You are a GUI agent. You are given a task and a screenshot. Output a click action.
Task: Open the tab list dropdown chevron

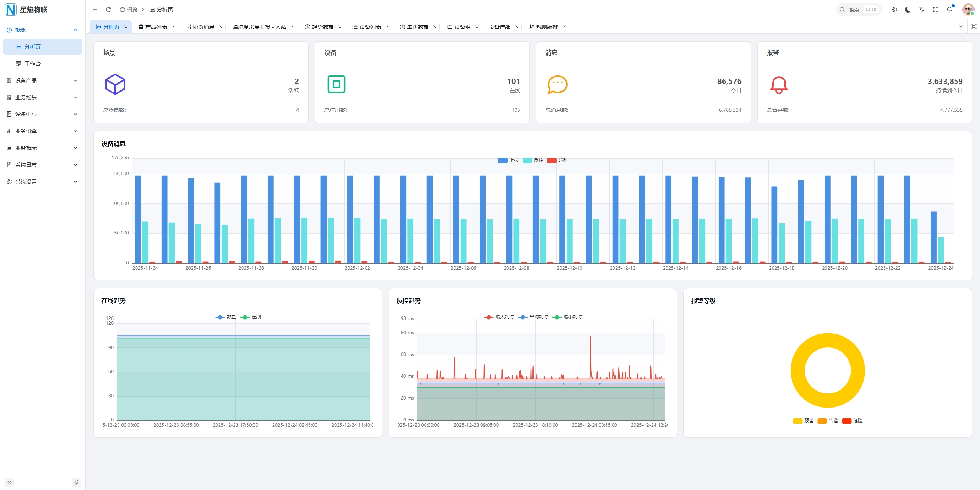[961, 27]
